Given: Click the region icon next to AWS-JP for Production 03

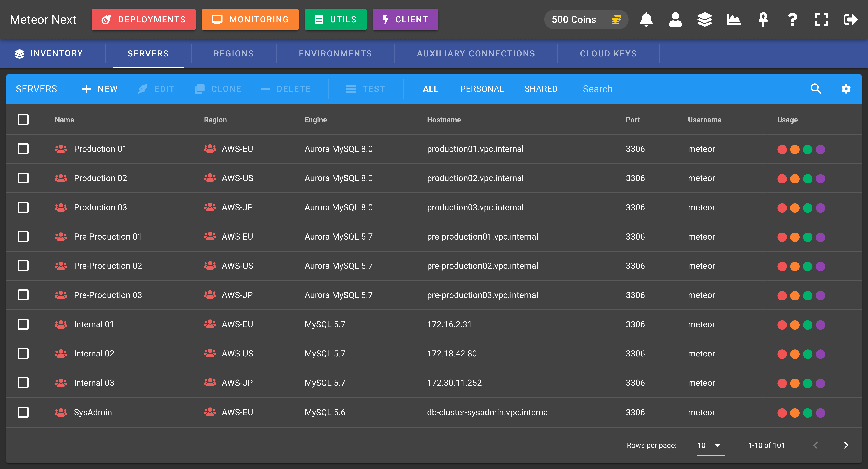Looking at the screenshot, I should (x=210, y=207).
